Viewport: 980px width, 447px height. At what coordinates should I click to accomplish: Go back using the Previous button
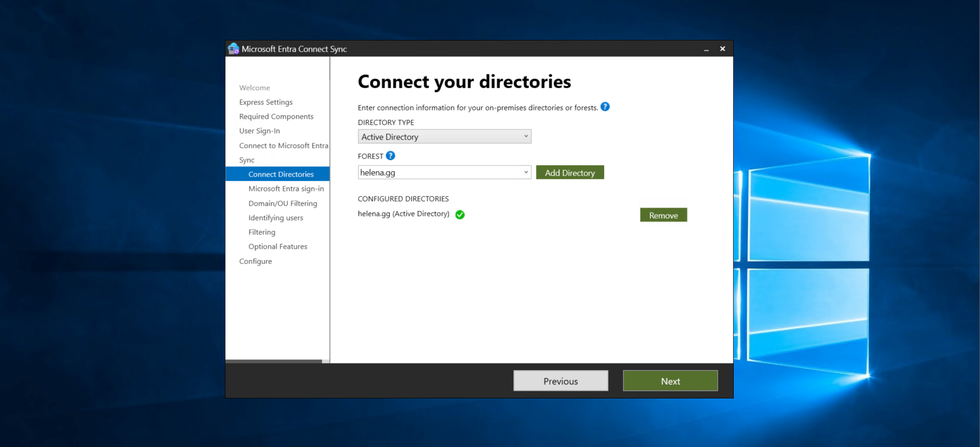point(560,381)
